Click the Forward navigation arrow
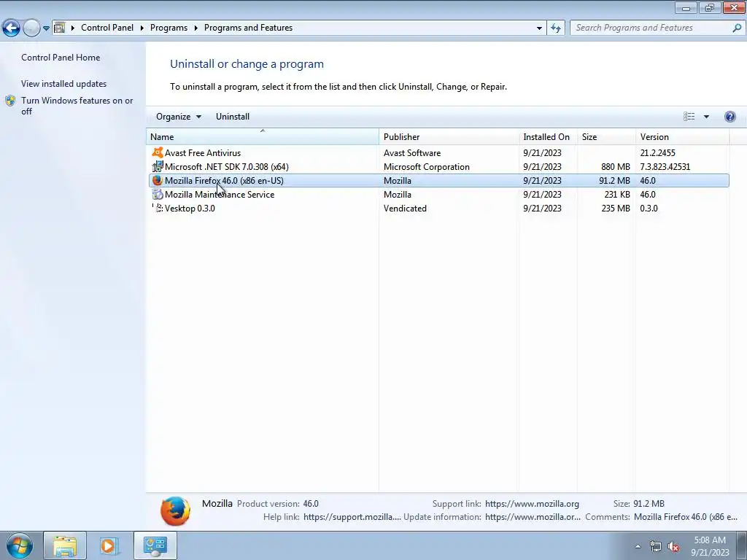The height and width of the screenshot is (560, 747). [x=31, y=28]
